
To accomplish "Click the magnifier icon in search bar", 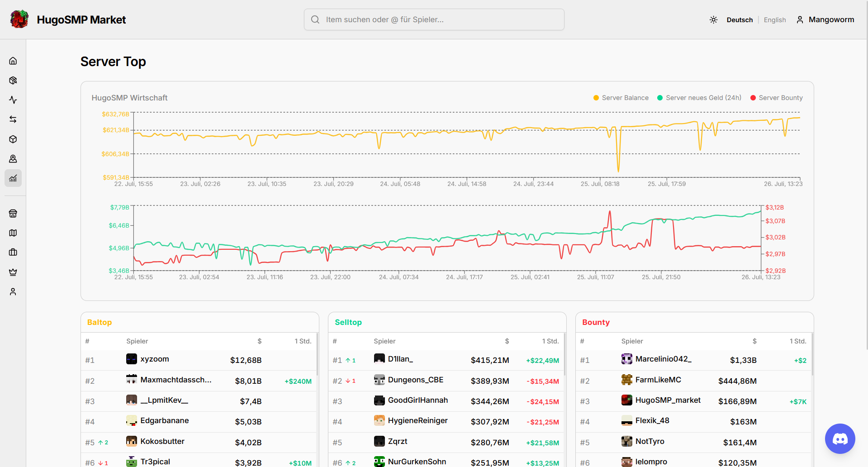I will tap(315, 19).
